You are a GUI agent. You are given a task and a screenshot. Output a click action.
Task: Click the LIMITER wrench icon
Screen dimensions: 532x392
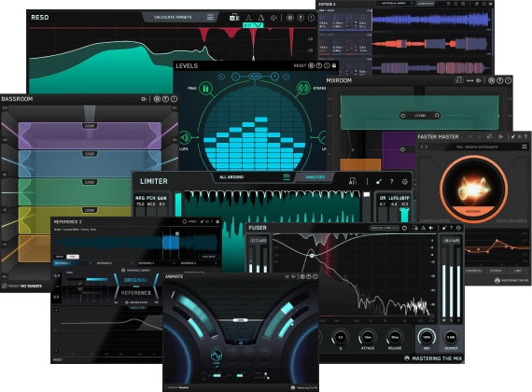[x=379, y=182]
